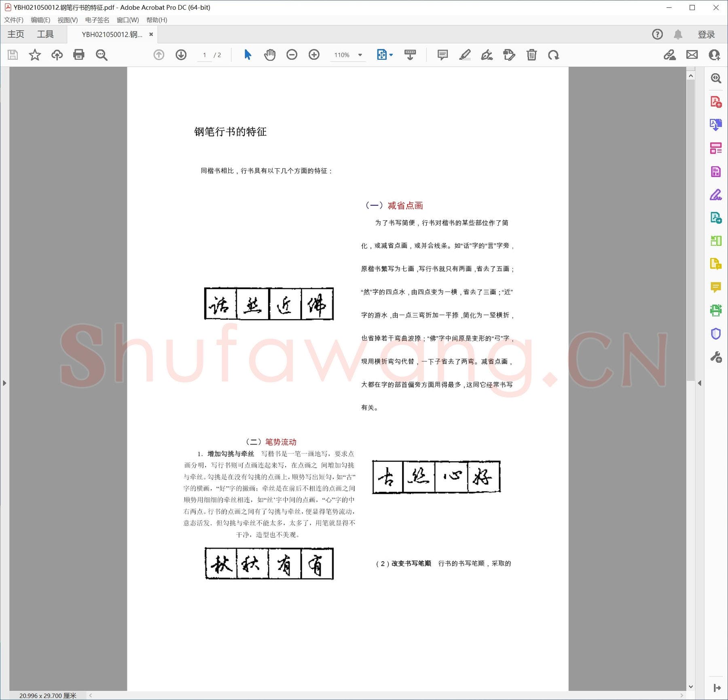The image size is (728, 700).
Task: Open the zoom level dropdown at 110%
Action: pyautogui.click(x=360, y=55)
